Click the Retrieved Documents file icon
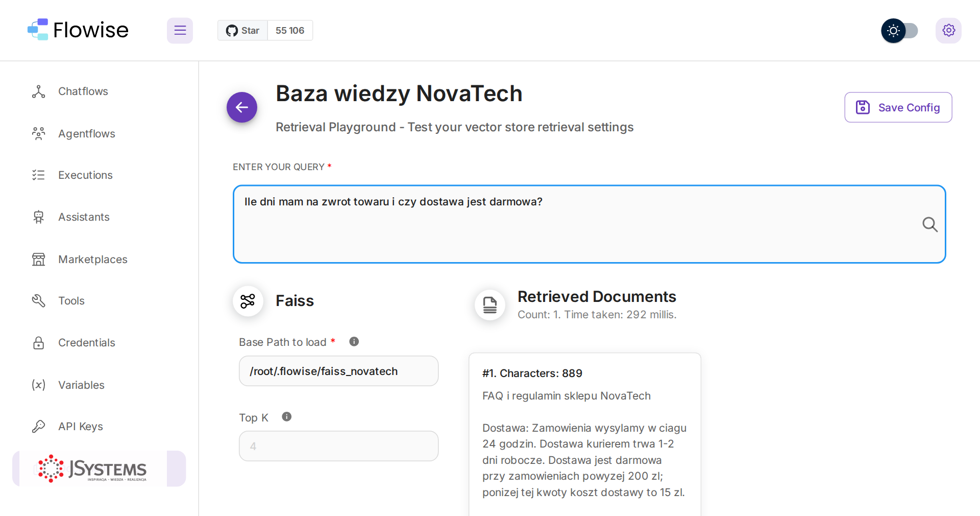 tap(490, 305)
